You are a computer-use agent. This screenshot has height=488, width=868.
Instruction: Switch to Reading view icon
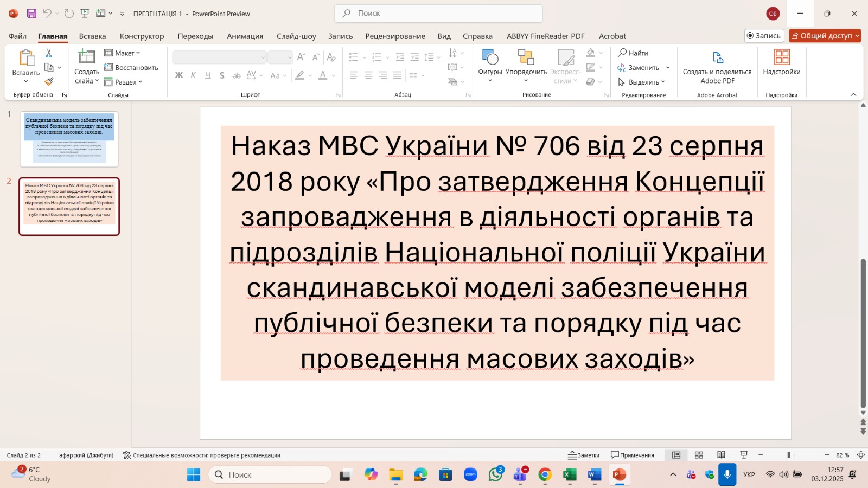pyautogui.click(x=721, y=455)
